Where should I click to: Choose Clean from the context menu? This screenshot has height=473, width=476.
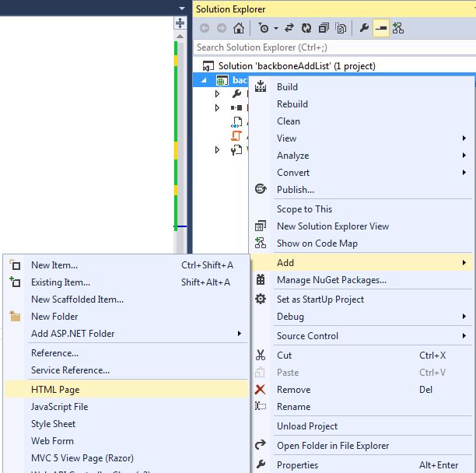(x=361, y=121)
